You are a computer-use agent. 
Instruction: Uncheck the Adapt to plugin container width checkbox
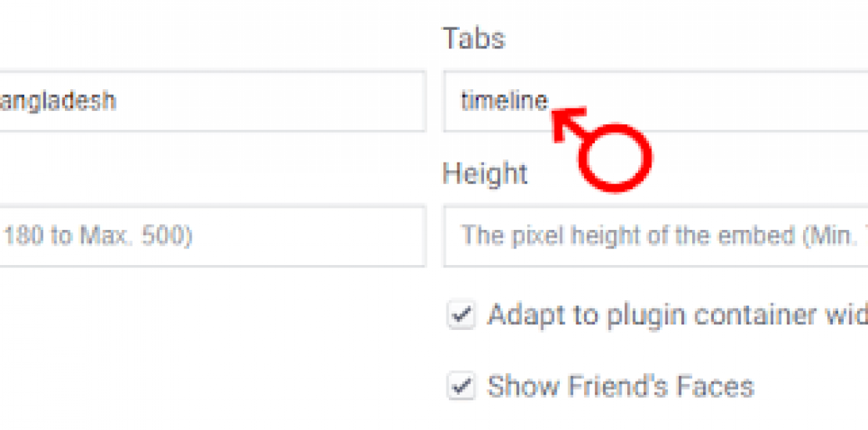tap(461, 315)
